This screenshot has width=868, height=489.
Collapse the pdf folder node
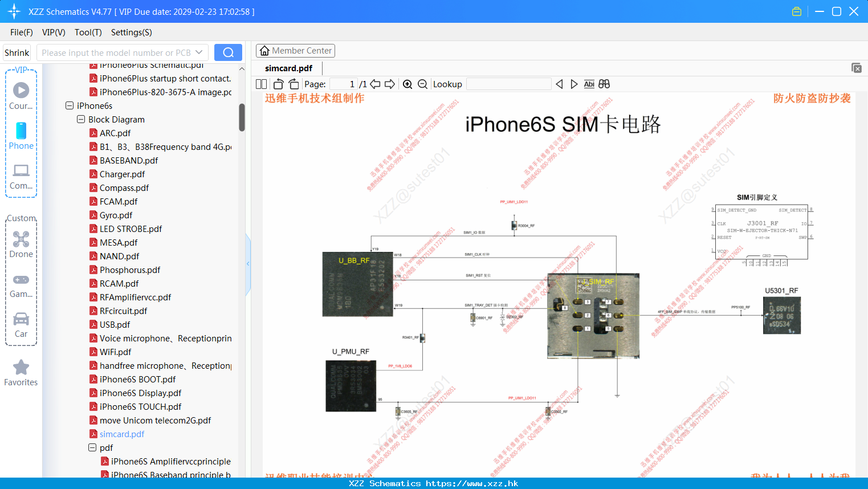pos(92,447)
